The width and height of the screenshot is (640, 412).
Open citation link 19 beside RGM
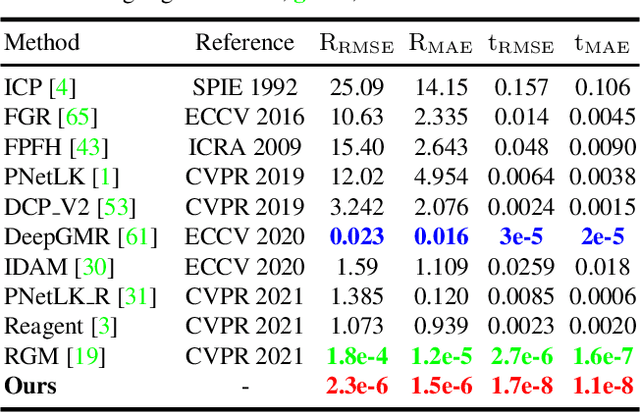point(86,356)
